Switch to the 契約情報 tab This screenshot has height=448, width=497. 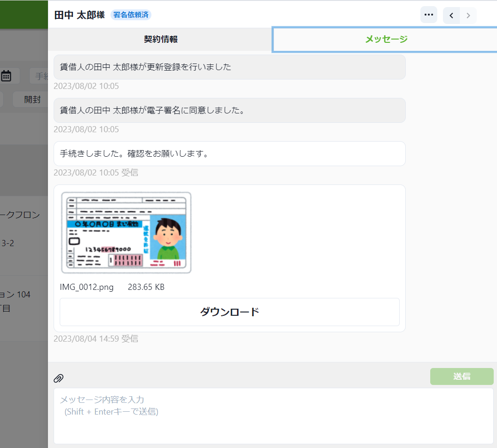160,40
